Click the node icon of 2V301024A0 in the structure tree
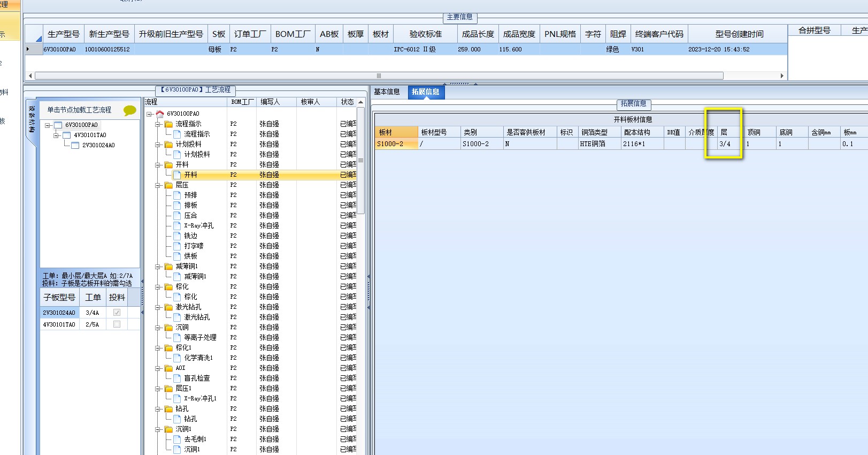The image size is (868, 455). tap(75, 145)
